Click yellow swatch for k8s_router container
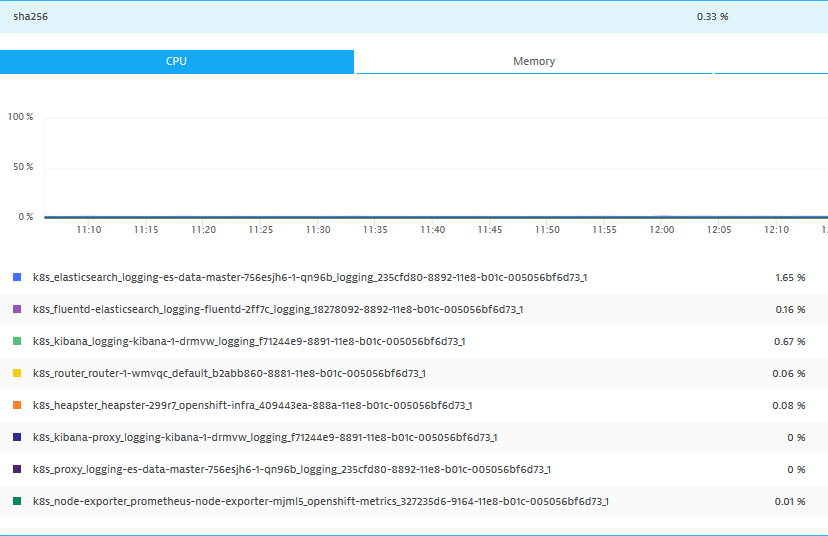The width and height of the screenshot is (828, 536). pos(17,373)
